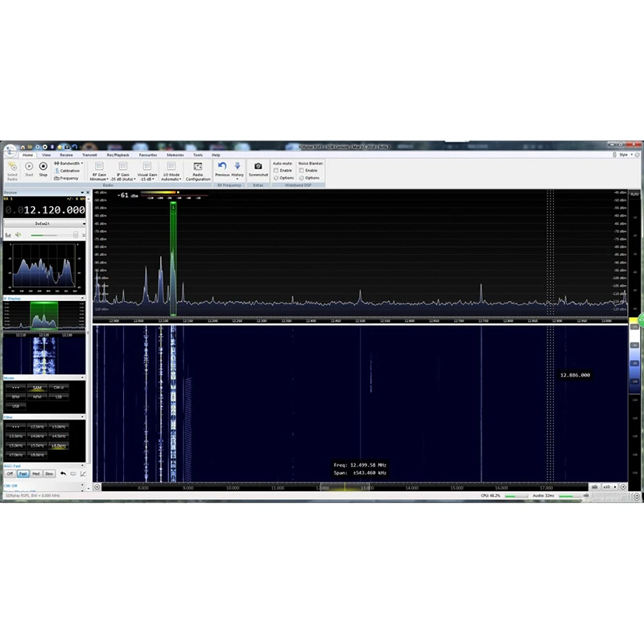The height and width of the screenshot is (644, 644).
Task: Collapse the IF Display section
Action: (83, 298)
